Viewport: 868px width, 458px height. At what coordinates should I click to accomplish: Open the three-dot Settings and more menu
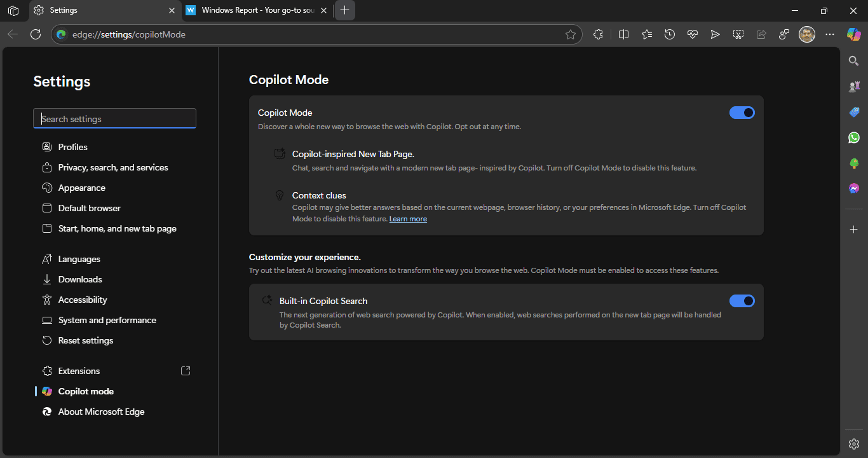830,34
